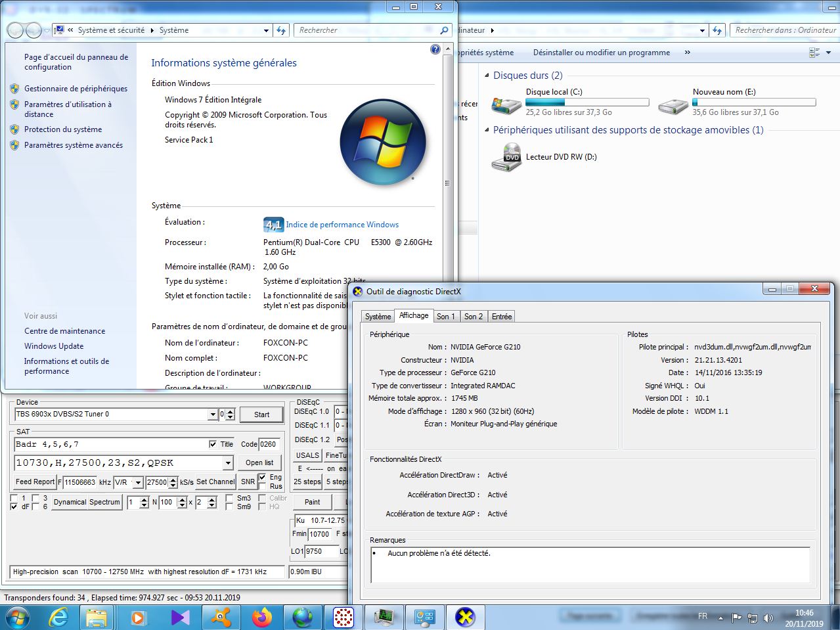The height and width of the screenshot is (630, 840).
Task: Select the Lecteur DVD RW (D:) icon
Action: click(x=506, y=158)
